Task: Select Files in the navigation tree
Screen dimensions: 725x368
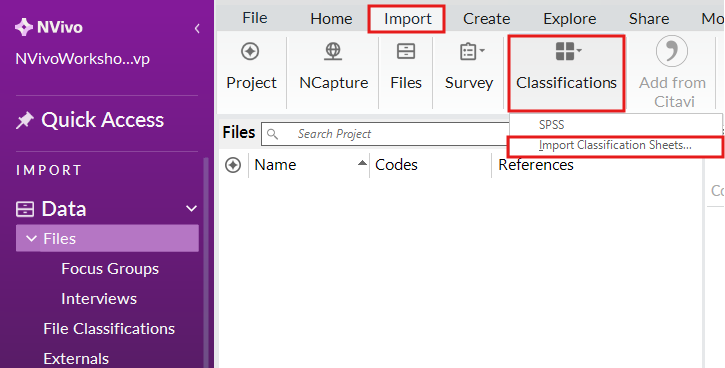Action: click(x=107, y=238)
